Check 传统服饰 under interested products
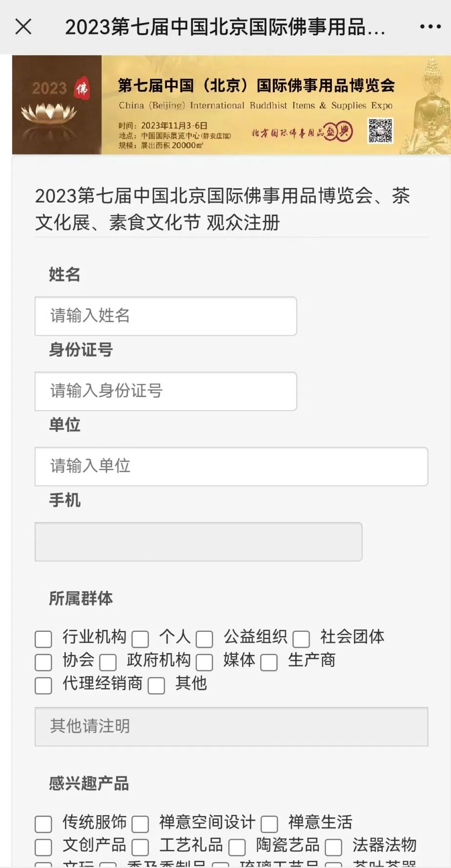The image size is (451, 868). click(43, 824)
